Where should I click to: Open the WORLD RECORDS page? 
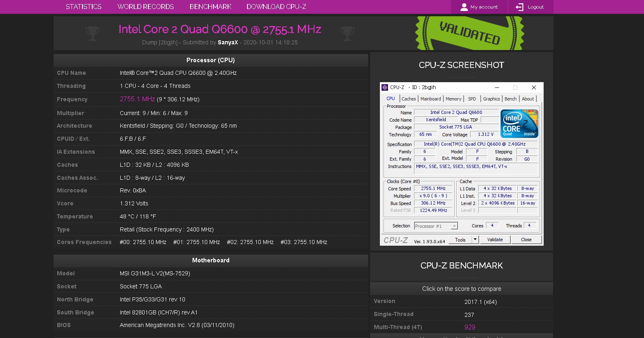[x=145, y=7]
